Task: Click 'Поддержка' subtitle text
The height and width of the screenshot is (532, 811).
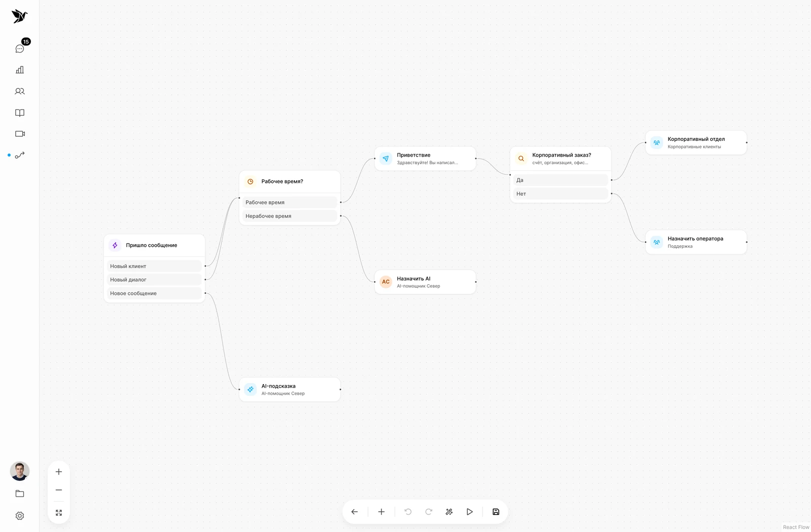Action: (x=680, y=246)
